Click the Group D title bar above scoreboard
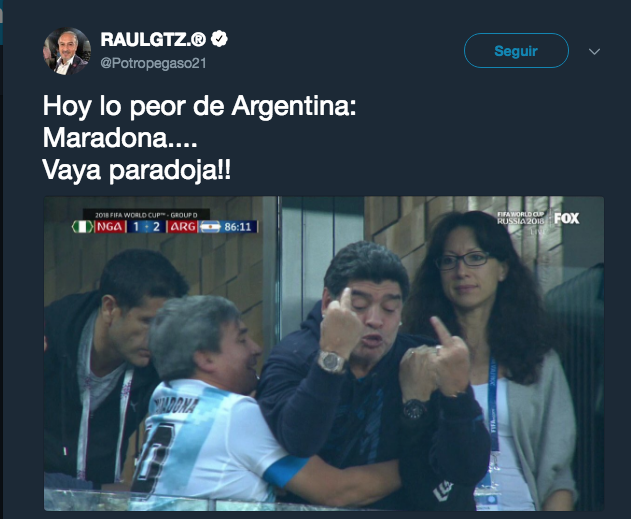 tap(146, 215)
